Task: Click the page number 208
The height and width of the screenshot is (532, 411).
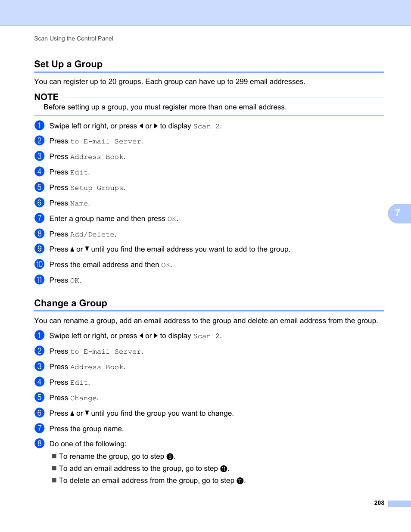Action: click(379, 503)
